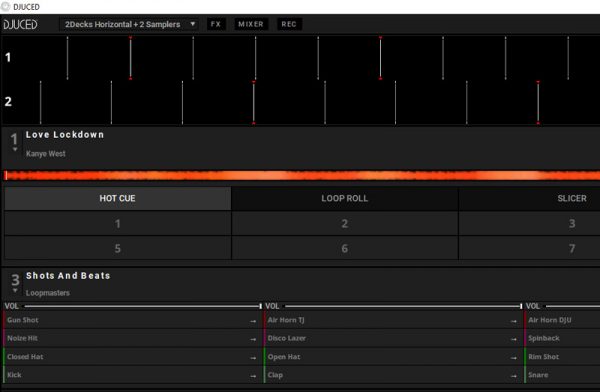Viewport: 600px width, 392px height.
Task: Trigger hot cue pad 6
Action: (344, 248)
